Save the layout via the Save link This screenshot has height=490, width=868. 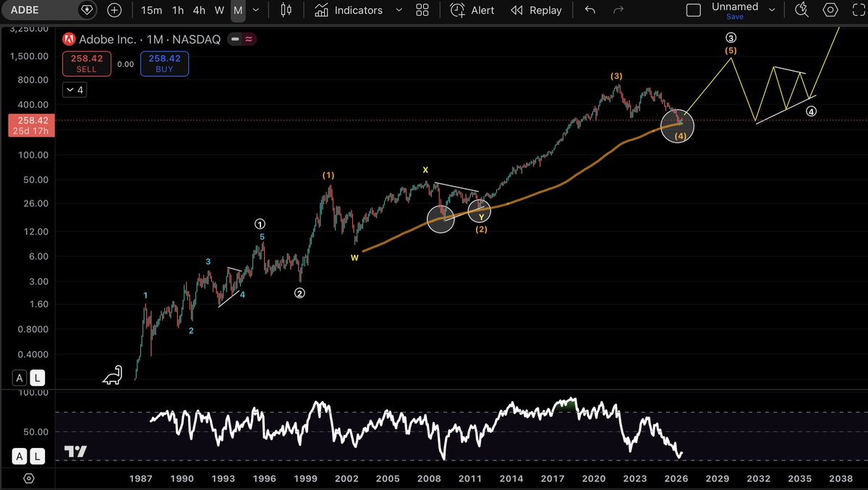coord(735,17)
